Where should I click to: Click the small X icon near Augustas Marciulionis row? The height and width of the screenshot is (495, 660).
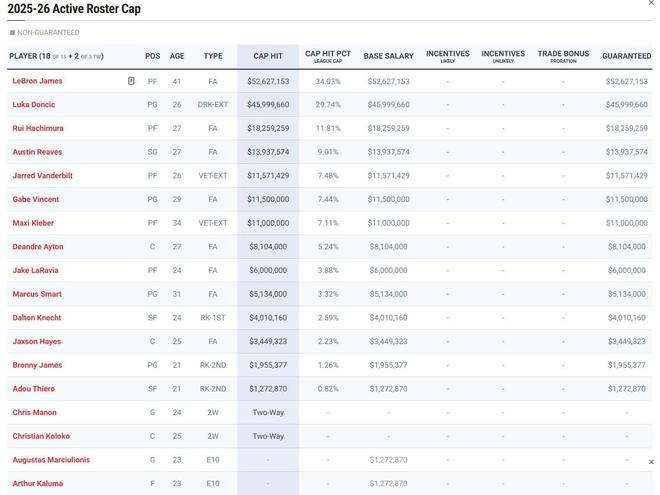click(651, 462)
